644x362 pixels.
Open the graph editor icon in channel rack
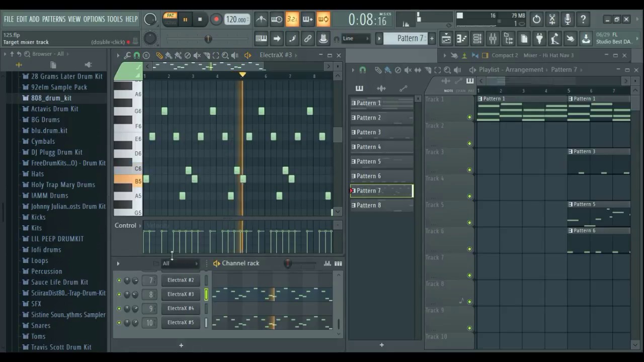328,263
